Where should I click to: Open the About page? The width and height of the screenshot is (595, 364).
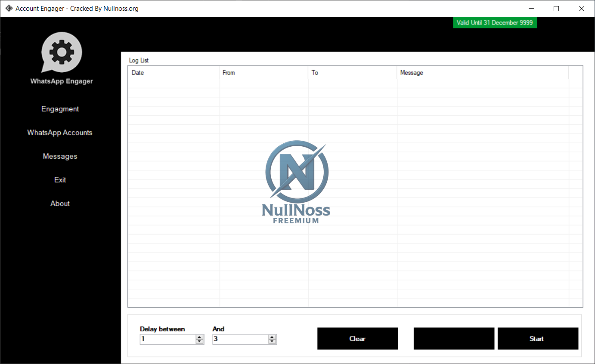(x=60, y=204)
